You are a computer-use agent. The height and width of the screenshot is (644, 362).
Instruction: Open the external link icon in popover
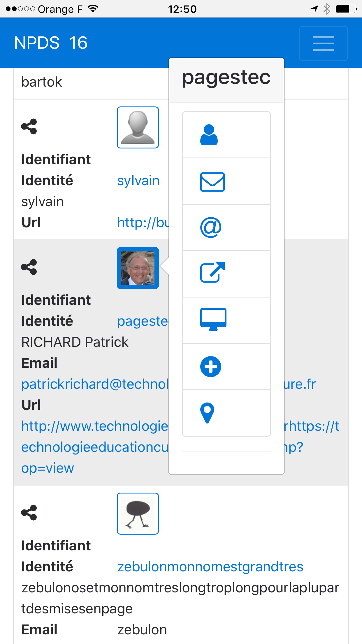point(212,272)
